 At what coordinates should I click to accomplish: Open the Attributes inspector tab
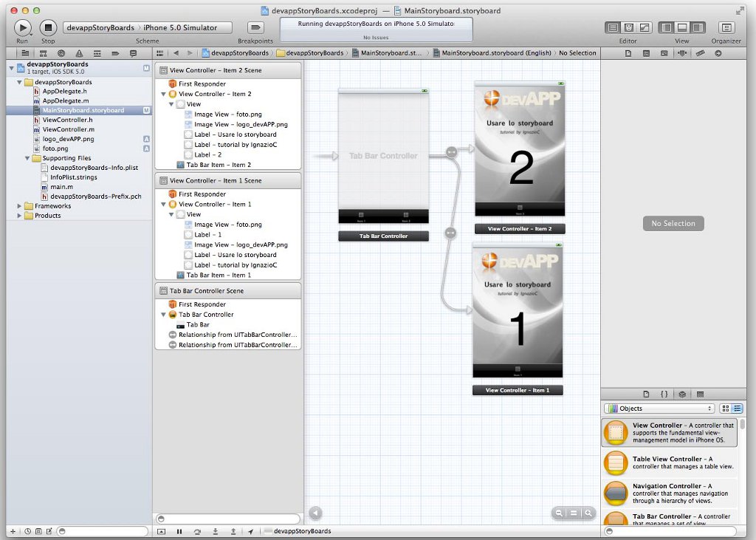[x=683, y=53]
